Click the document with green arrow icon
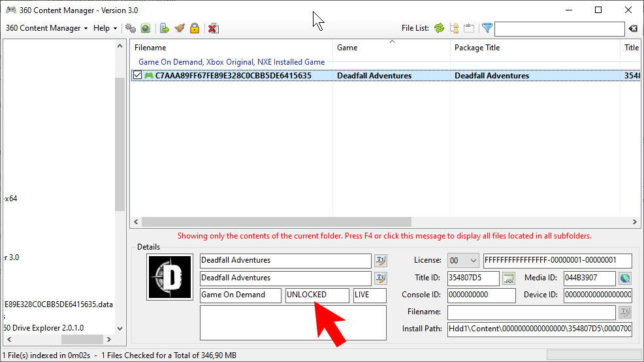The width and height of the screenshot is (644, 362). [x=165, y=28]
